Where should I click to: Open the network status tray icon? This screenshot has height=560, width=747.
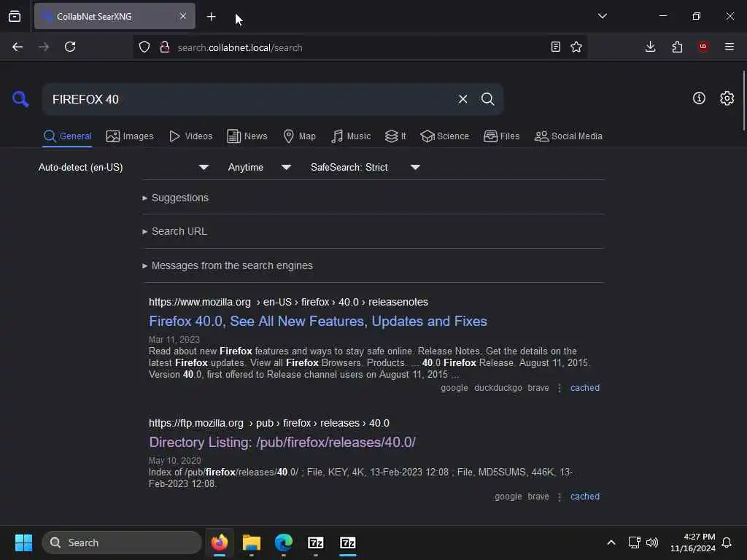tap(634, 542)
